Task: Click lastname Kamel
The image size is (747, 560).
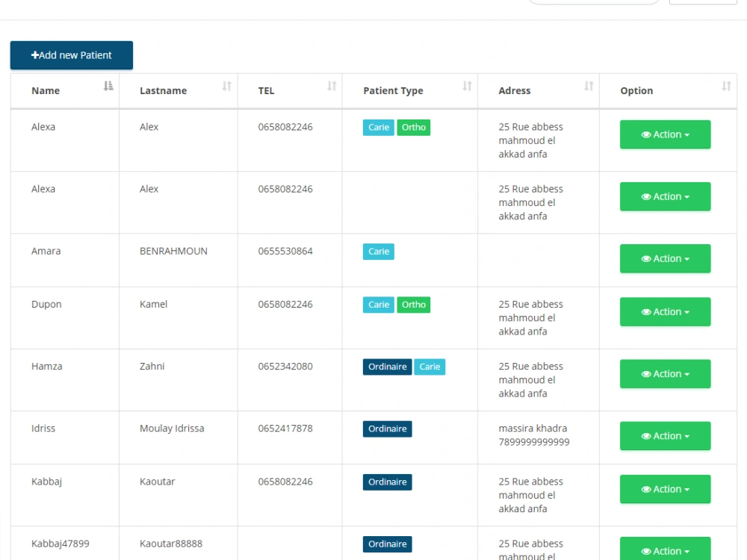Action: 153,305
